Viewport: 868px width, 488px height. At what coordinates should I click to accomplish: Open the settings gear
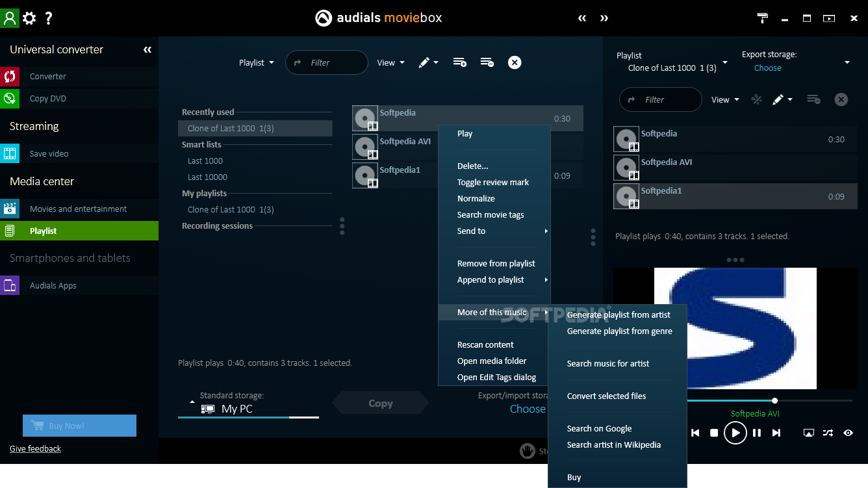pos(29,18)
